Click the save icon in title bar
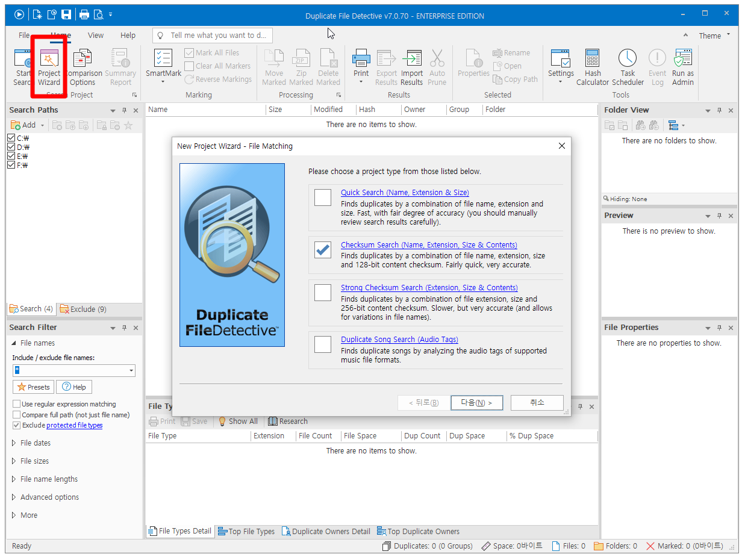 (x=66, y=14)
